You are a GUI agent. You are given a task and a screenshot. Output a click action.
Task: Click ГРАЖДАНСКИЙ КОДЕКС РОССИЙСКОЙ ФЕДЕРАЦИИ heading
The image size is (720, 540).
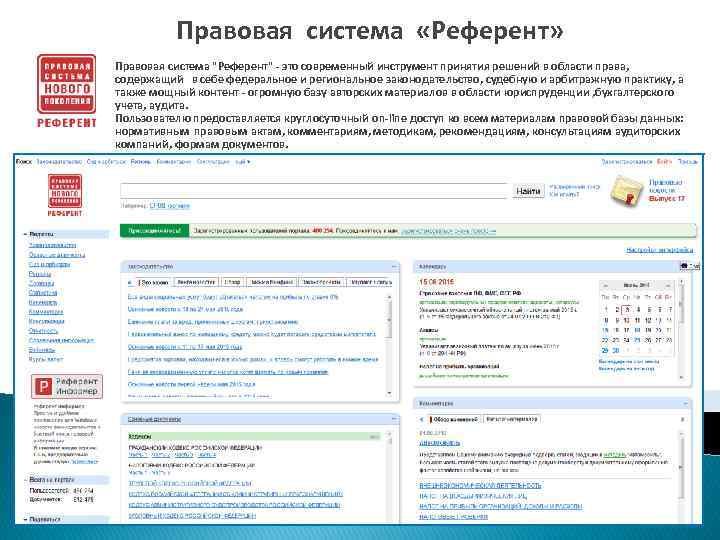click(x=195, y=447)
